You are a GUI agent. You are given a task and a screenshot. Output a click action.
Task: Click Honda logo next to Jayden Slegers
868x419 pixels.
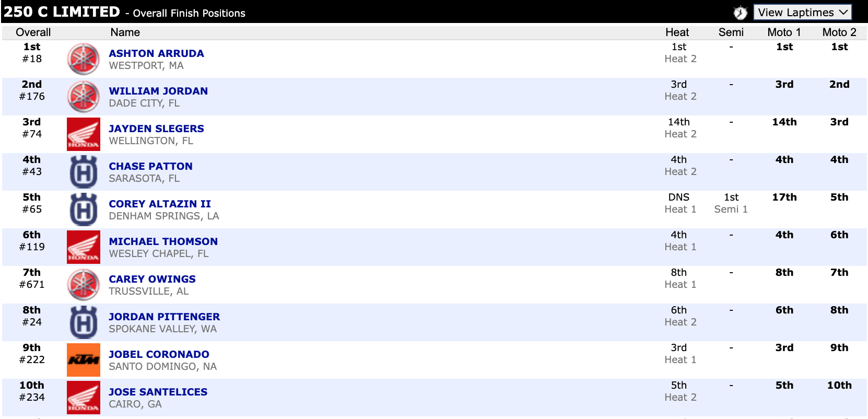coord(84,134)
